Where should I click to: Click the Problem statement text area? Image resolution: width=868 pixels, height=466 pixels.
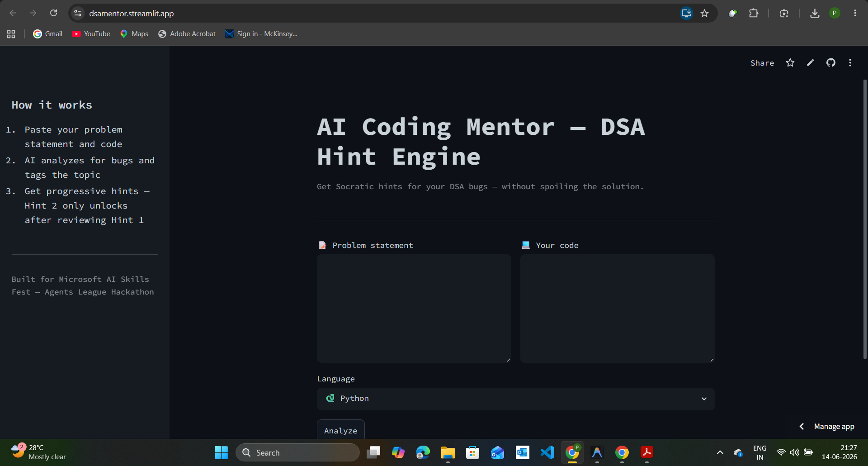[414, 309]
